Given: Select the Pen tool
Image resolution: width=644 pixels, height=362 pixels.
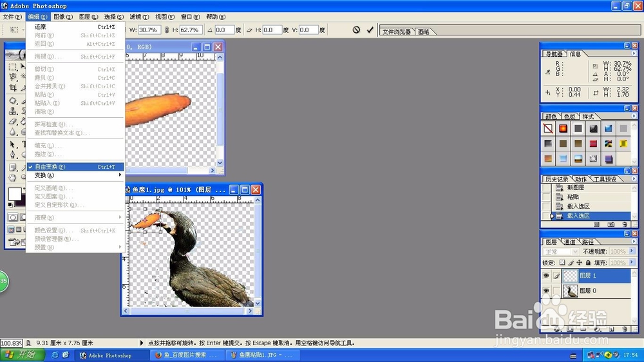Looking at the screenshot, I should (x=13, y=155).
